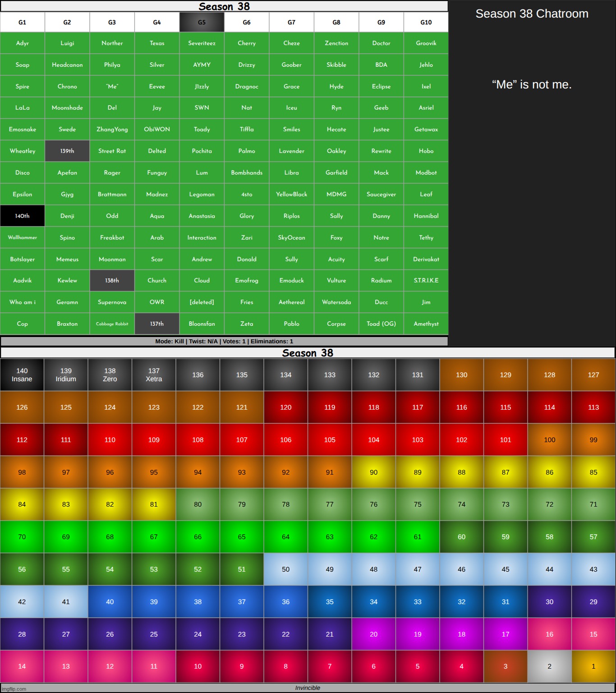This screenshot has height=693, width=616.
Task: Click the Cabbage Rabbit player cell
Action: 112,324
